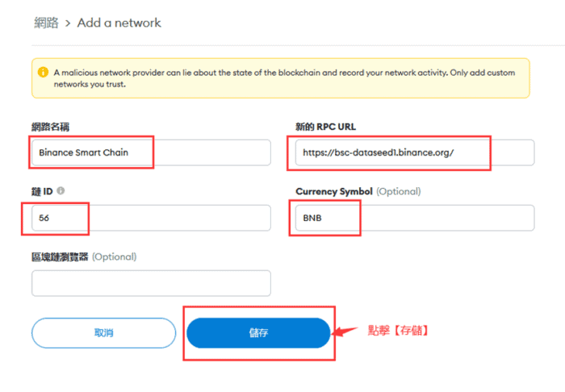Click the red 點擊【存儲】 annotation text

(398, 330)
